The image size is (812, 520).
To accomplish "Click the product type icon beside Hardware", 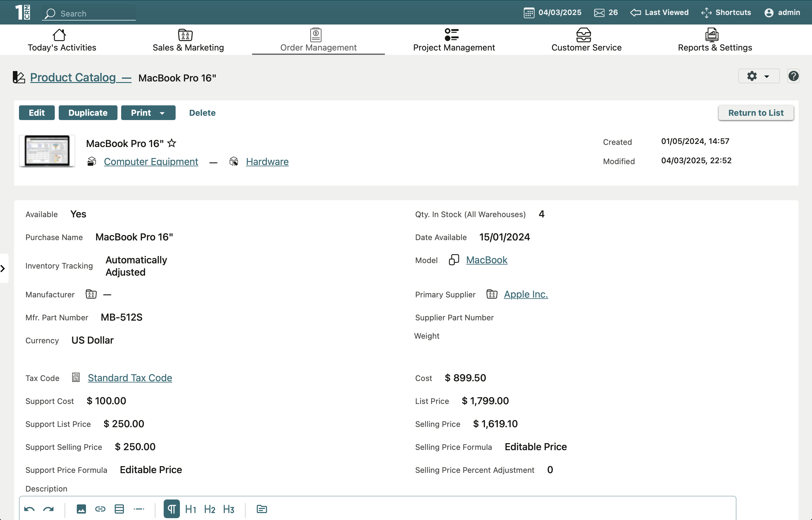I will (x=233, y=161).
